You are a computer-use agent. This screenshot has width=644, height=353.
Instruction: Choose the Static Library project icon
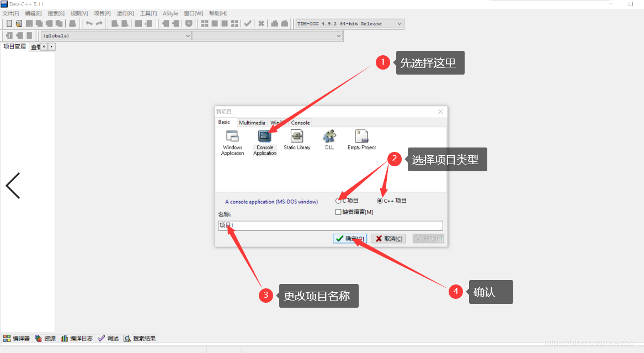[297, 140]
